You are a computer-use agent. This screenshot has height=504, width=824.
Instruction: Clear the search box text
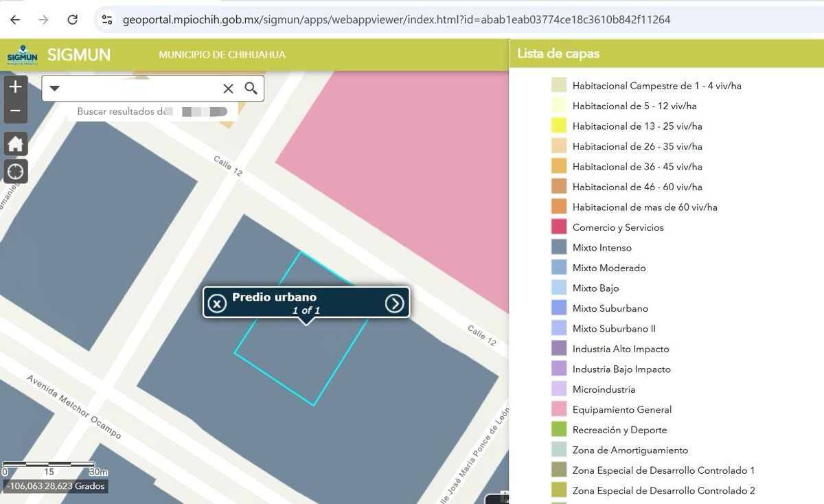point(228,89)
